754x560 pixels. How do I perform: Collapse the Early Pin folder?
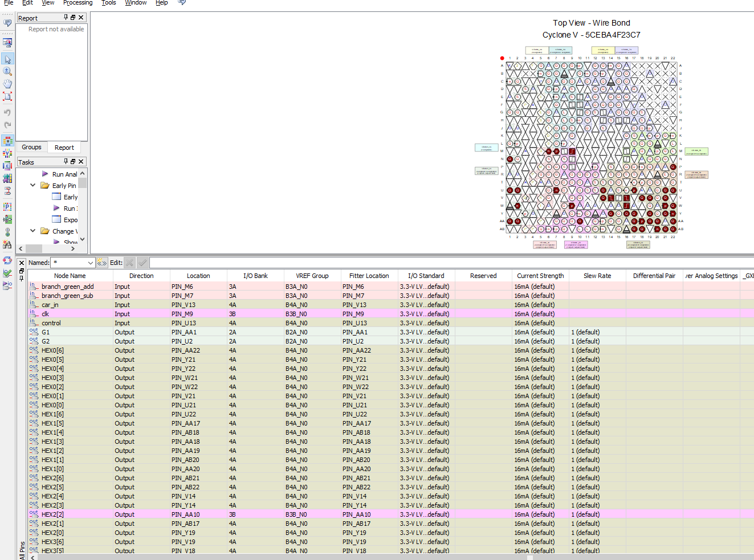pyautogui.click(x=32, y=185)
